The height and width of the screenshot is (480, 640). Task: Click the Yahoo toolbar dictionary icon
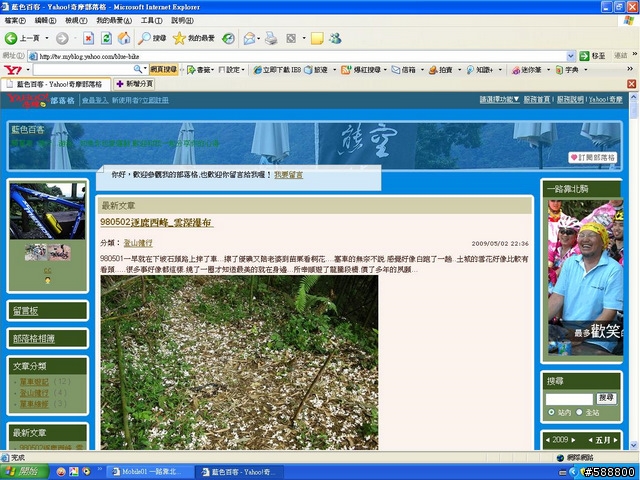(559, 70)
